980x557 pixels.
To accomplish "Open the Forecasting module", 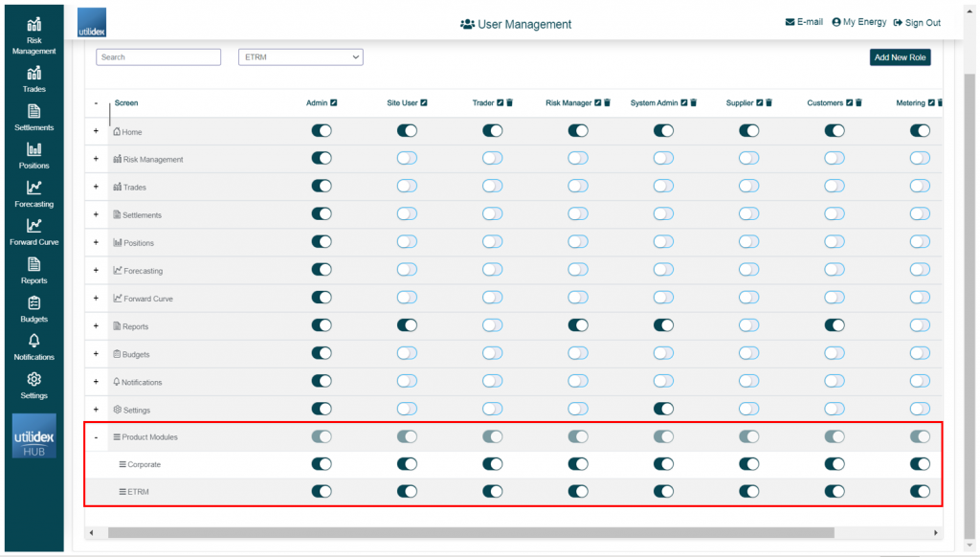I will pyautogui.click(x=33, y=194).
